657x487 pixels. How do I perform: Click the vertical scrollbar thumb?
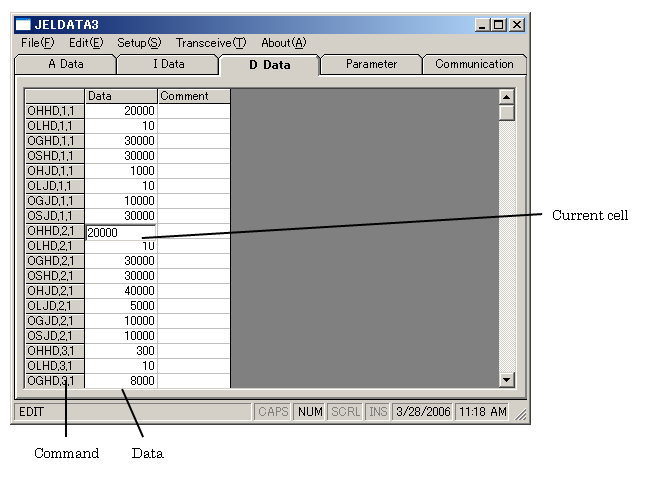[506, 113]
